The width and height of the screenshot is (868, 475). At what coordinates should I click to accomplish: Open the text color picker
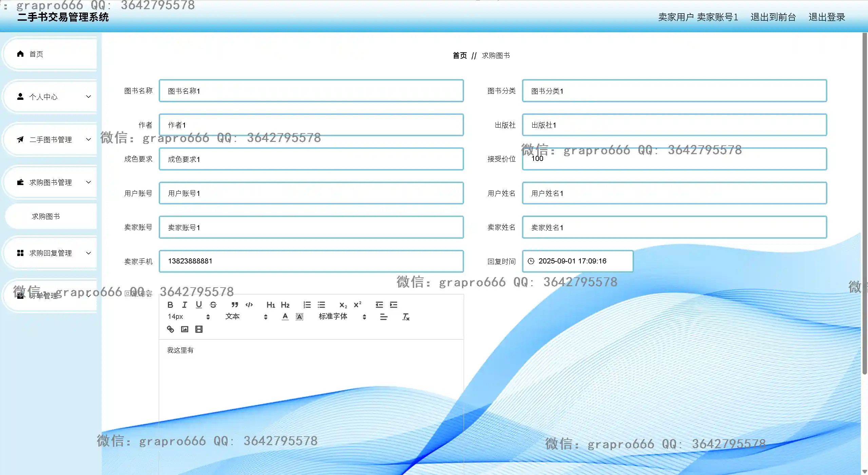pos(285,317)
